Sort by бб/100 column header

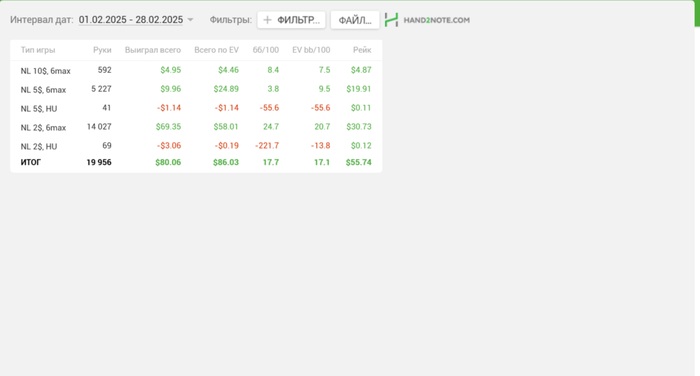(x=266, y=50)
